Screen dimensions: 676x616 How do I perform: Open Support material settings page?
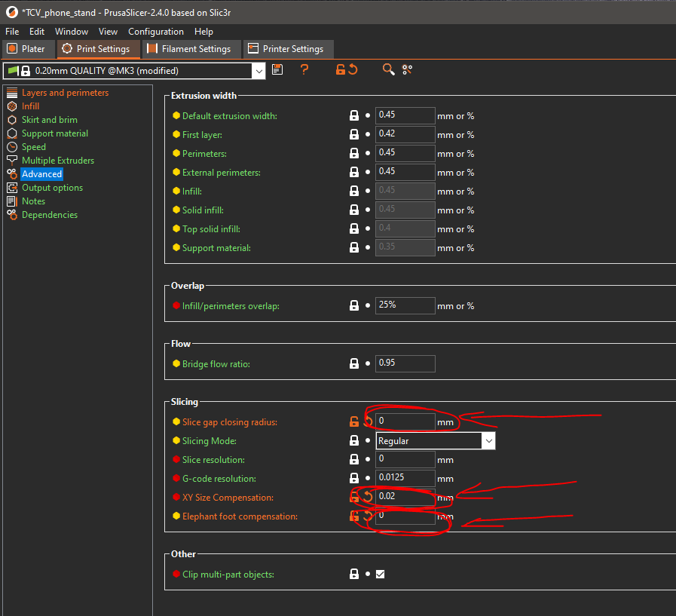tap(55, 133)
